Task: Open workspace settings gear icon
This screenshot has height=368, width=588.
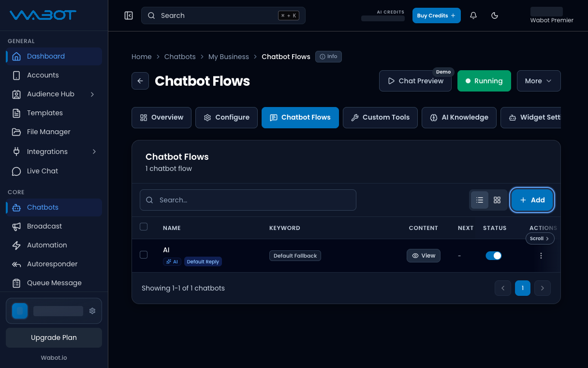Action: tap(92, 311)
